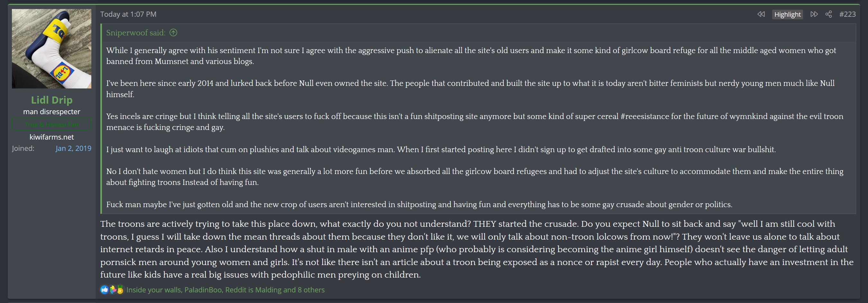This screenshot has height=303, width=868.
Task: Click the Lidl Drip avatar image
Action: point(51,49)
